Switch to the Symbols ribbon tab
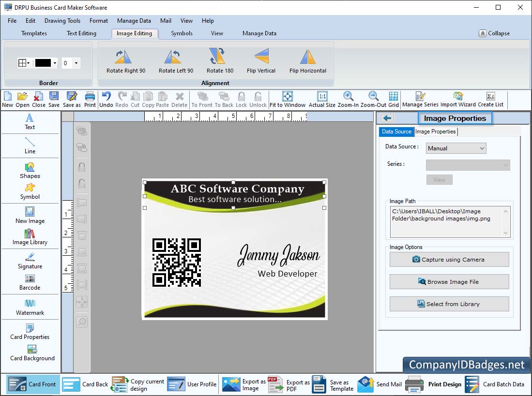 pos(182,33)
